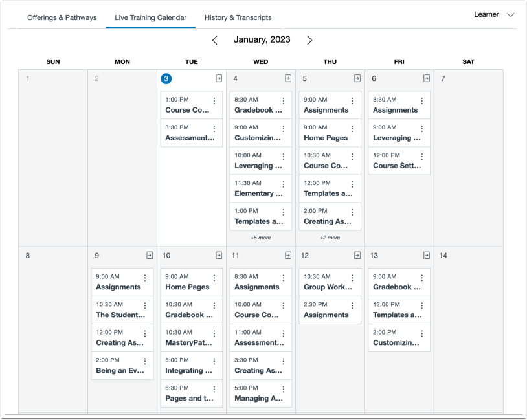Open day view icon for Wednesday 4
The width and height of the screenshot is (527, 420).
coord(288,78)
